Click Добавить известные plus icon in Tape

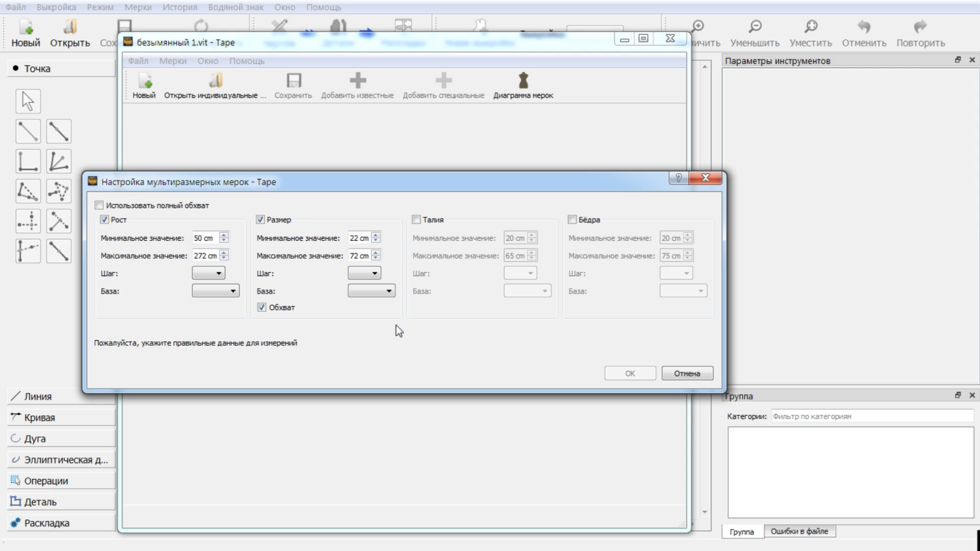[x=358, y=80]
